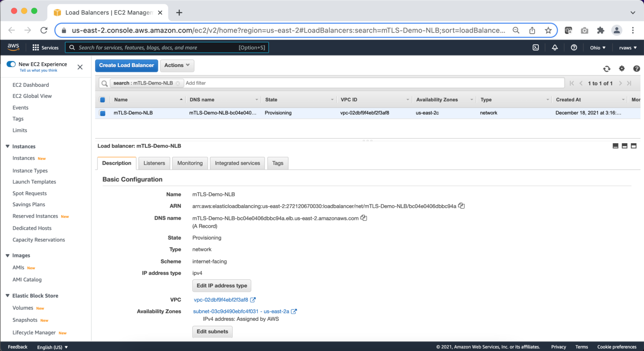The image size is (644, 351).
Task: Open a new browser tab
Action: click(x=179, y=13)
